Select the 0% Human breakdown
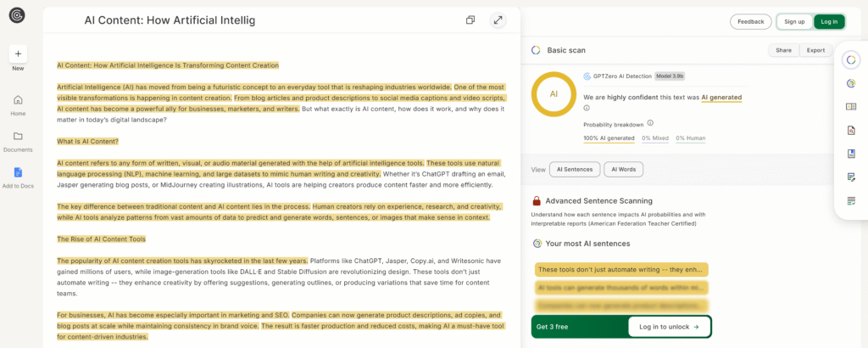Viewport: 868px width, 348px height. (x=690, y=138)
